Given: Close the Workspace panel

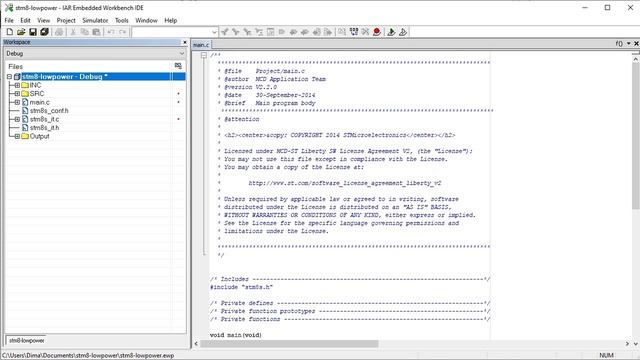Looking at the screenshot, I should click(x=184, y=42).
